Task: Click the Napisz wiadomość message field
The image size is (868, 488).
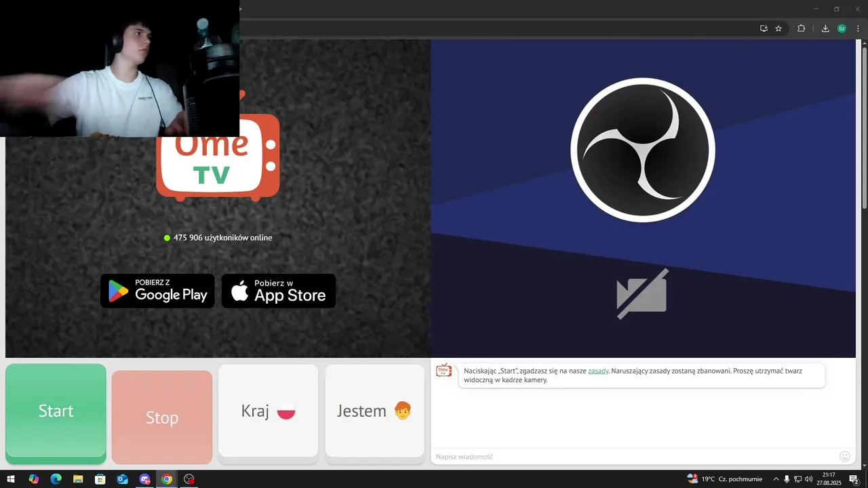Action: (634, 457)
